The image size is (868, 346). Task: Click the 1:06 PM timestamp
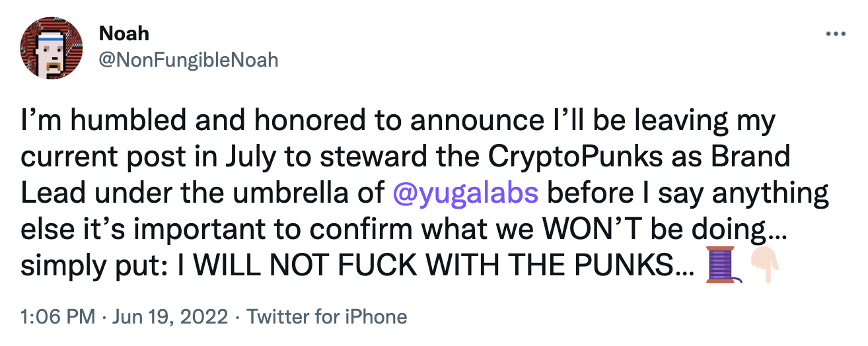58,316
